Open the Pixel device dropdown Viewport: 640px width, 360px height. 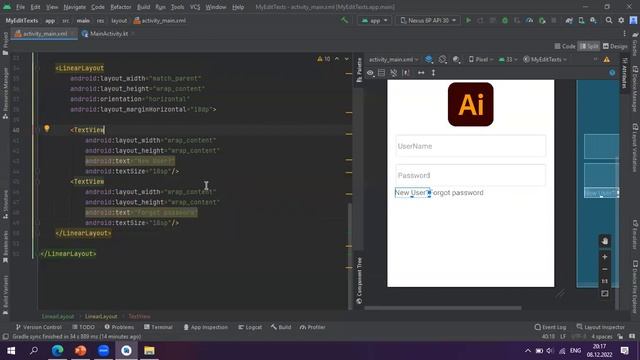click(x=481, y=60)
